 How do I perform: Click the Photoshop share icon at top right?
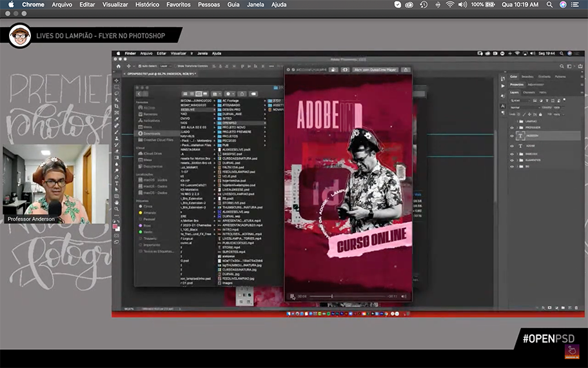[x=580, y=66]
